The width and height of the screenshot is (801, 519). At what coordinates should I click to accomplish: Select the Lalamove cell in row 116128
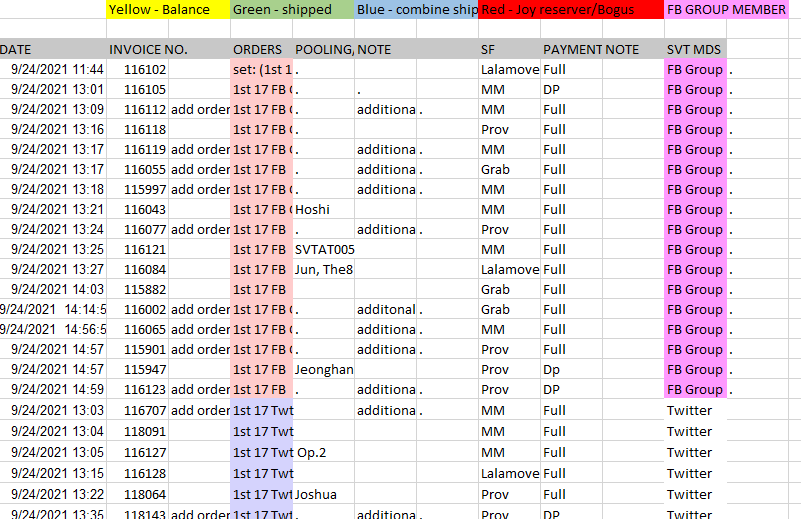coord(509,473)
